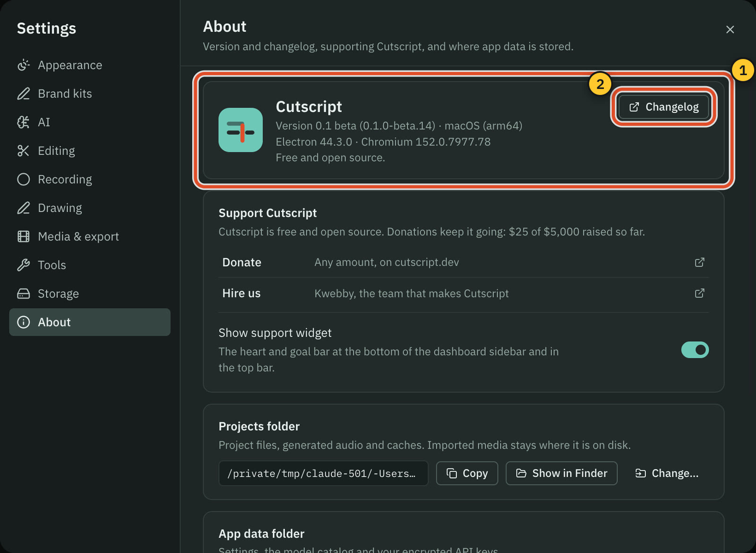The width and height of the screenshot is (756, 553).
Task: Toggle Show support widget switch
Action: point(695,350)
